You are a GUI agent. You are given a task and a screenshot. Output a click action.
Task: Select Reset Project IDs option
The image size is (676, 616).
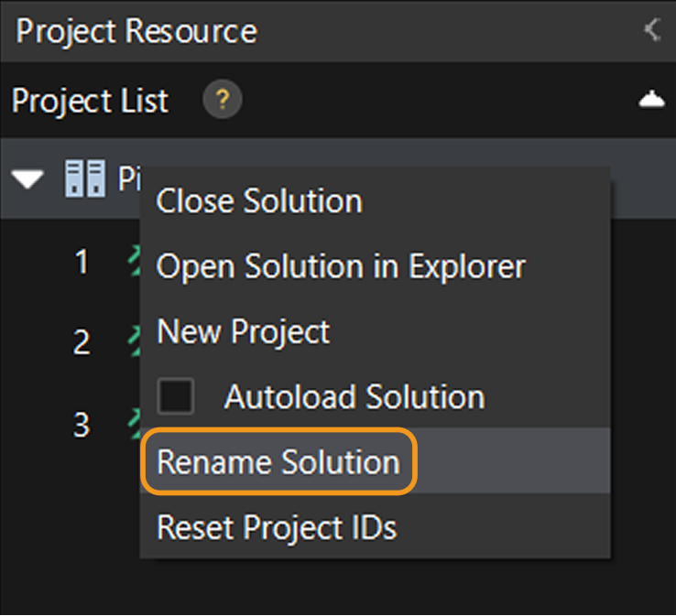(277, 527)
